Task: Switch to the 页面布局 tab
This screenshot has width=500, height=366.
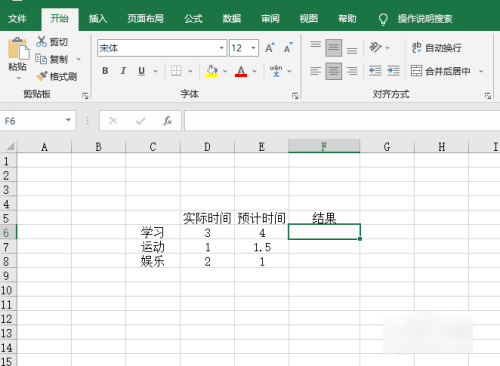Action: click(x=146, y=19)
